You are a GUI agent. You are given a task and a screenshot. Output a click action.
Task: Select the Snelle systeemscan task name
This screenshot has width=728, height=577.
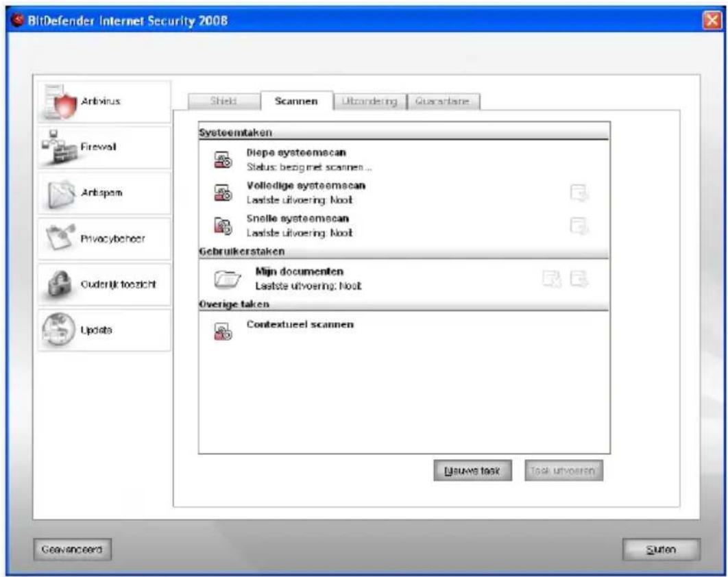pyautogui.click(x=298, y=219)
